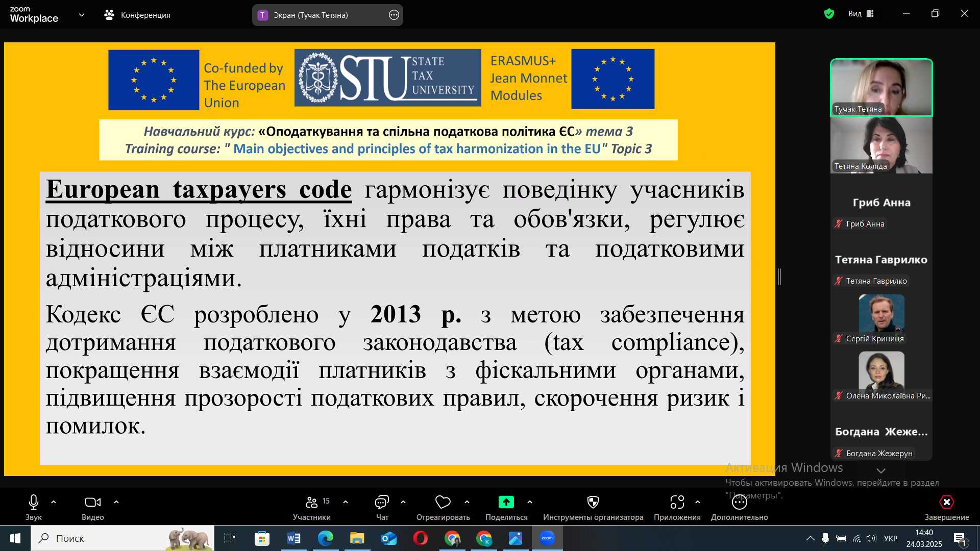The width and height of the screenshot is (980, 551).
Task: Open the Дополнительно more options menu
Action: pos(740,507)
